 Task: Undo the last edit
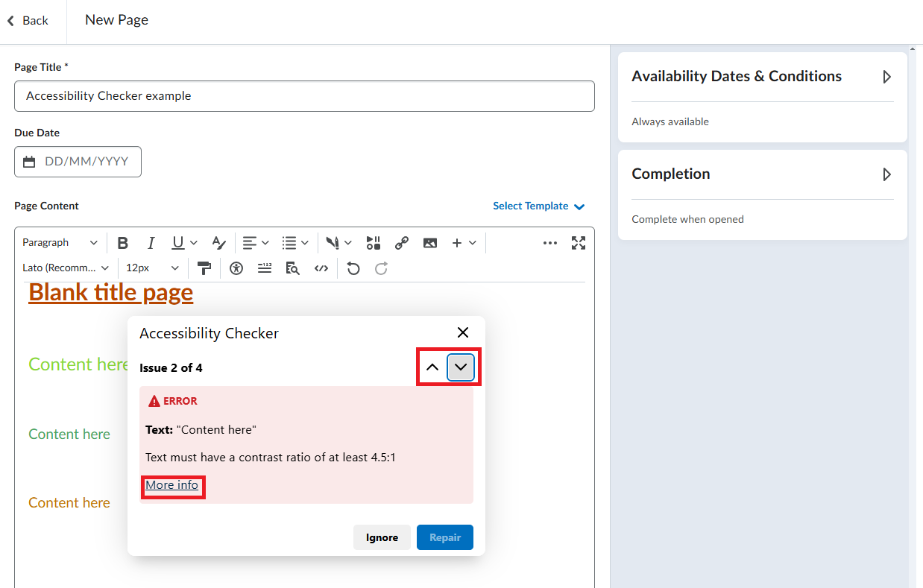click(353, 268)
